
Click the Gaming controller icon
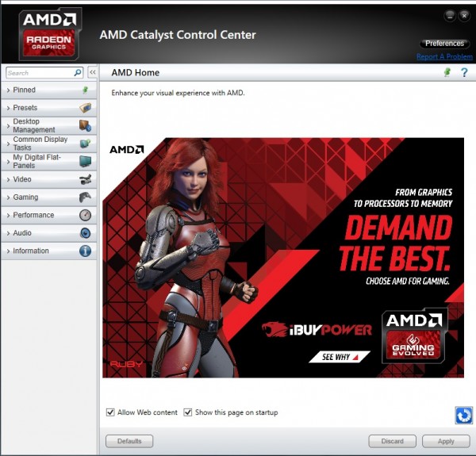click(x=86, y=197)
